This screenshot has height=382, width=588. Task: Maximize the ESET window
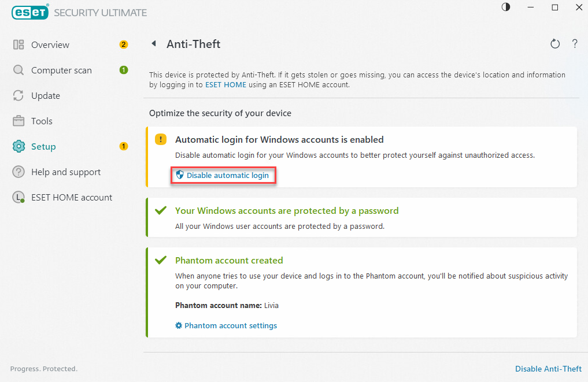click(x=555, y=8)
